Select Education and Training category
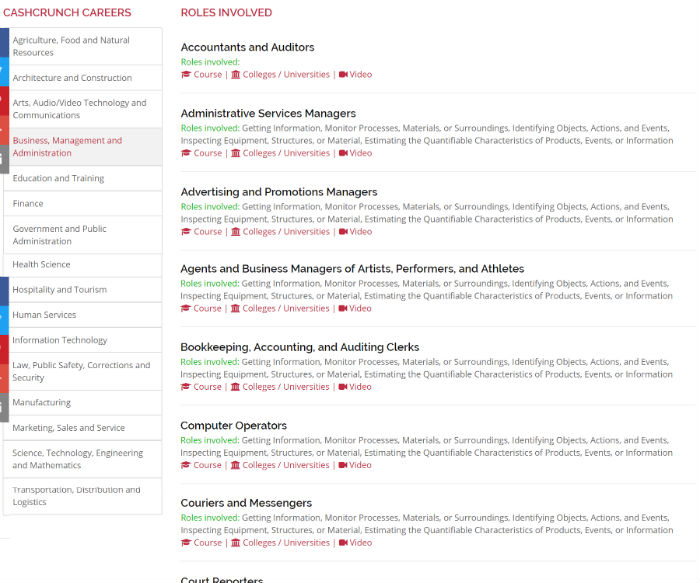 [x=83, y=178]
